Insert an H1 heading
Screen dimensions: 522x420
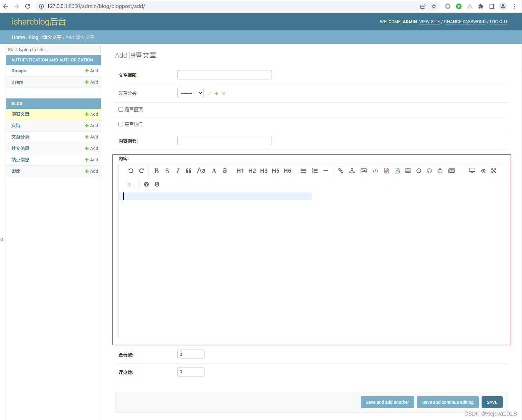click(240, 171)
